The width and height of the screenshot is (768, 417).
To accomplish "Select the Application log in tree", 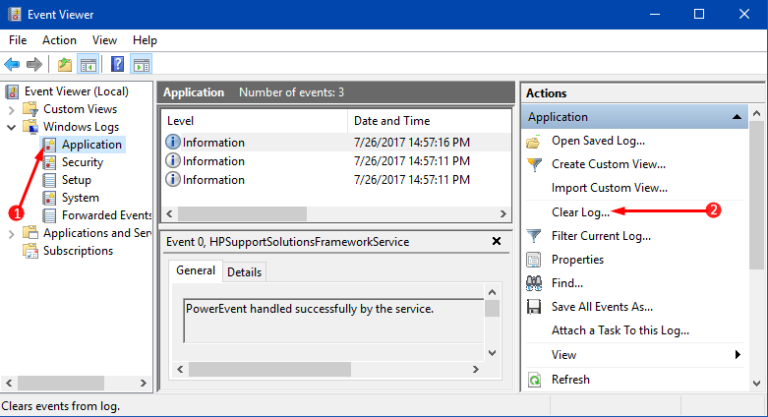I will click(x=92, y=145).
